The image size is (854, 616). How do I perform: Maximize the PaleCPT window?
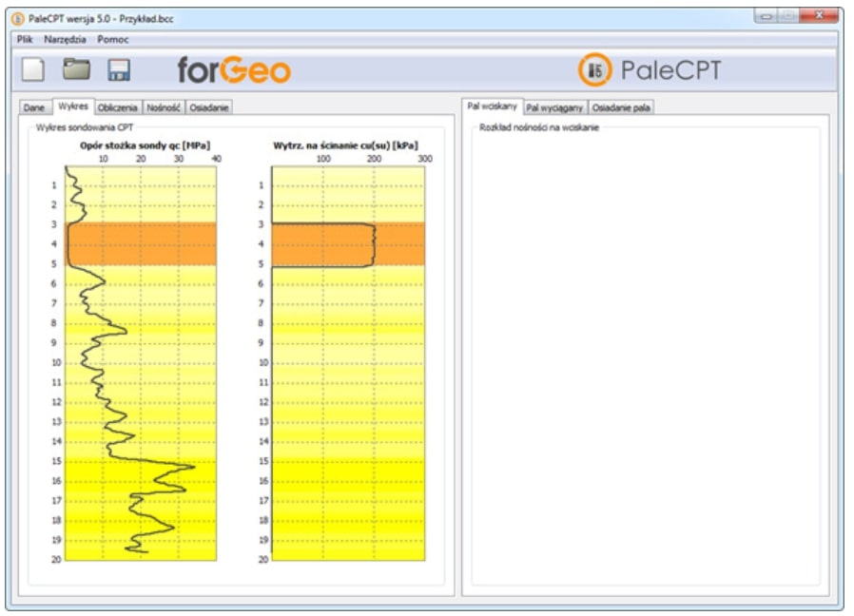pos(787,16)
